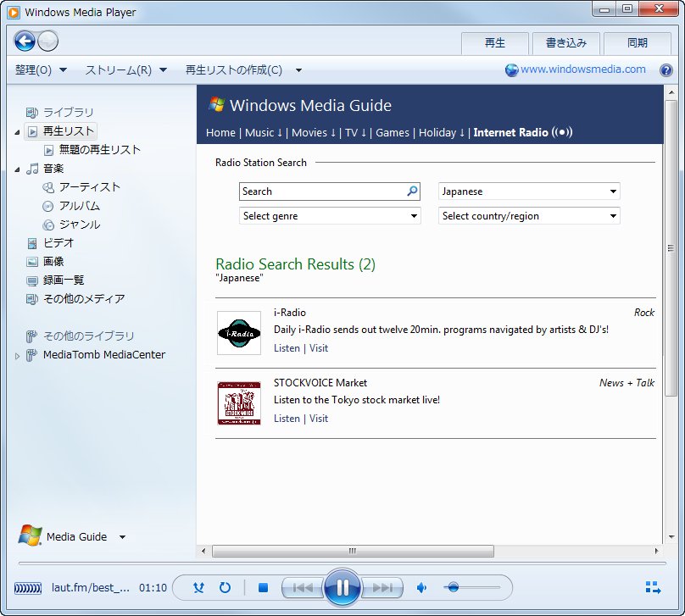Visit the STOCKVOICE Market website
Screen dimensions: 685x616
(x=319, y=419)
